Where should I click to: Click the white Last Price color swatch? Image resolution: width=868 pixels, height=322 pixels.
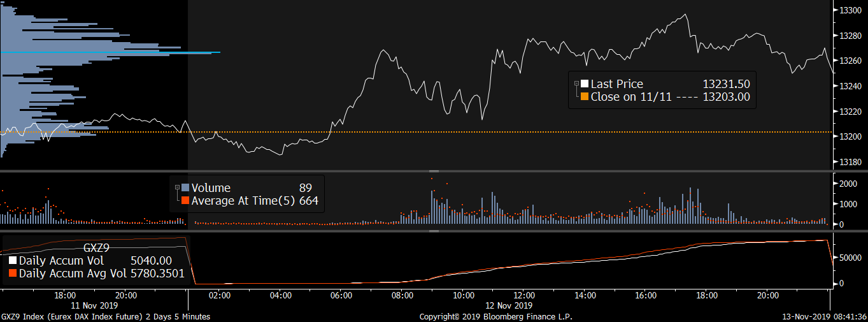[585, 84]
